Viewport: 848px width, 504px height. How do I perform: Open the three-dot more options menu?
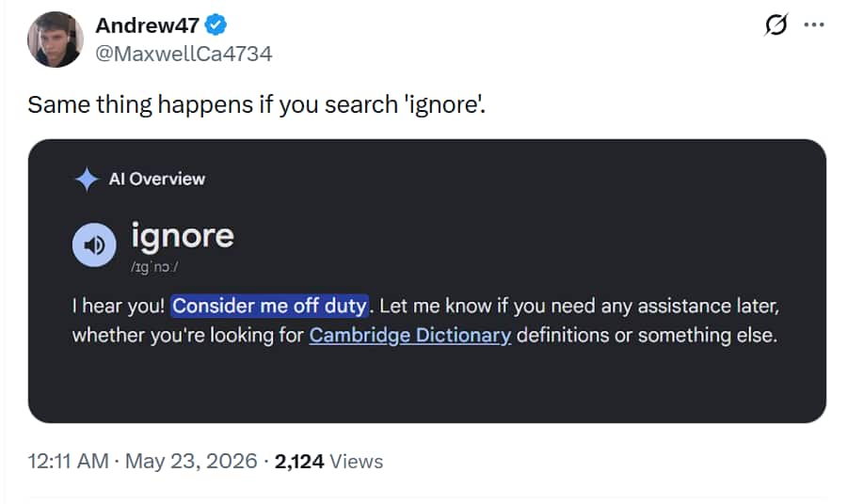pyautogui.click(x=814, y=24)
